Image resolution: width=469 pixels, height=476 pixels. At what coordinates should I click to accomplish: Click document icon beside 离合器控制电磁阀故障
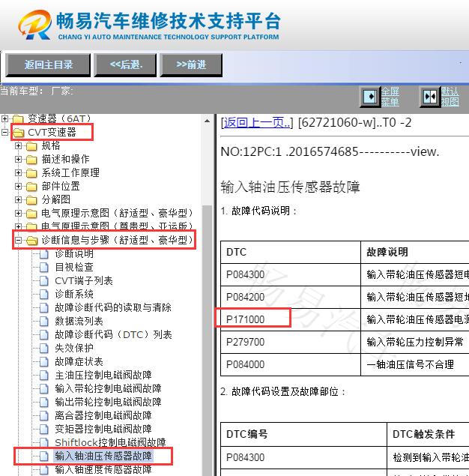point(44,415)
